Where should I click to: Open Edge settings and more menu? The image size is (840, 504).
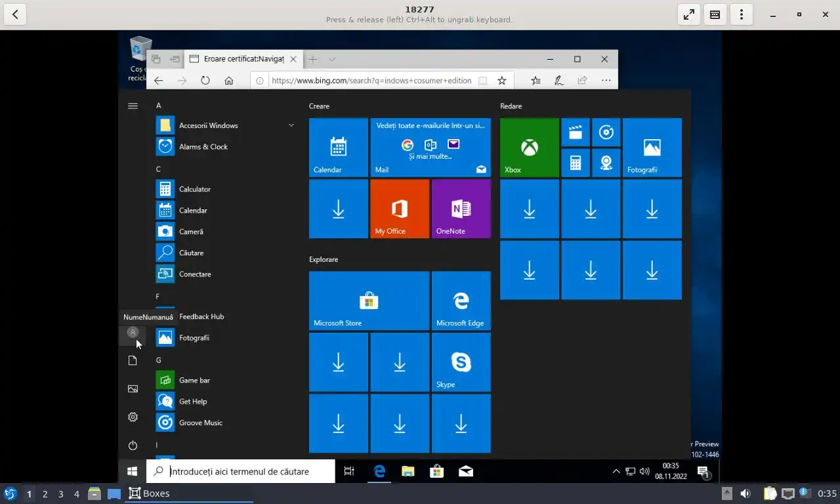click(x=606, y=81)
